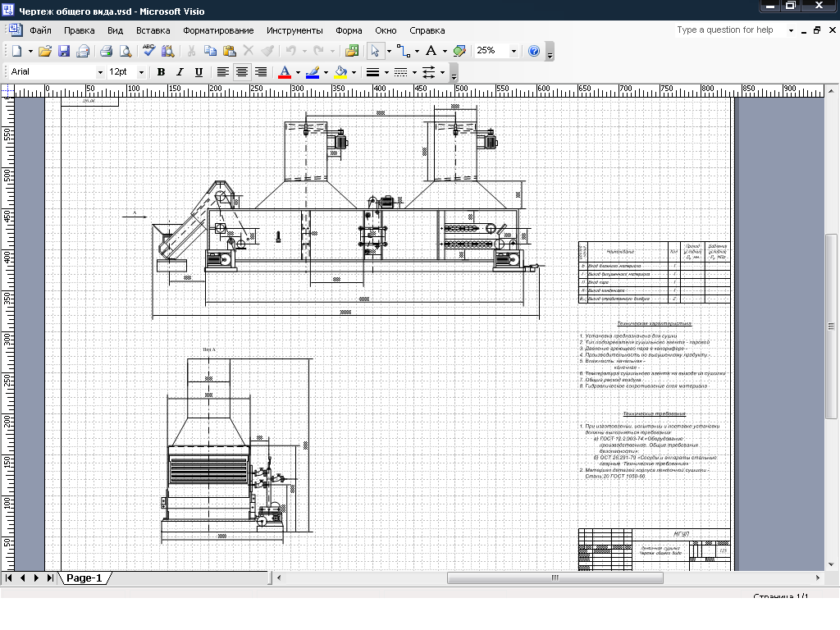Image resolution: width=840 pixels, height=630 pixels.
Task: Click the Paste clipboard icon
Action: (x=230, y=51)
